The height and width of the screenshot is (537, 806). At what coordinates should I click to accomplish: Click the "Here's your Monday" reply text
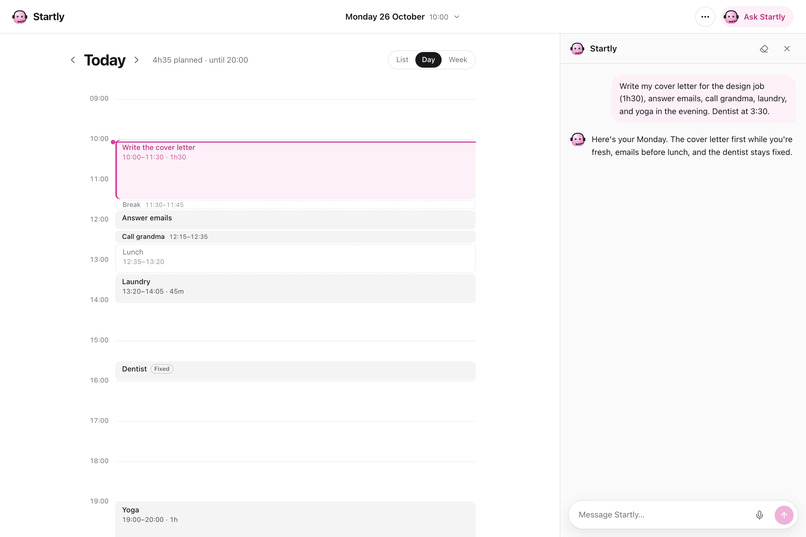click(692, 145)
